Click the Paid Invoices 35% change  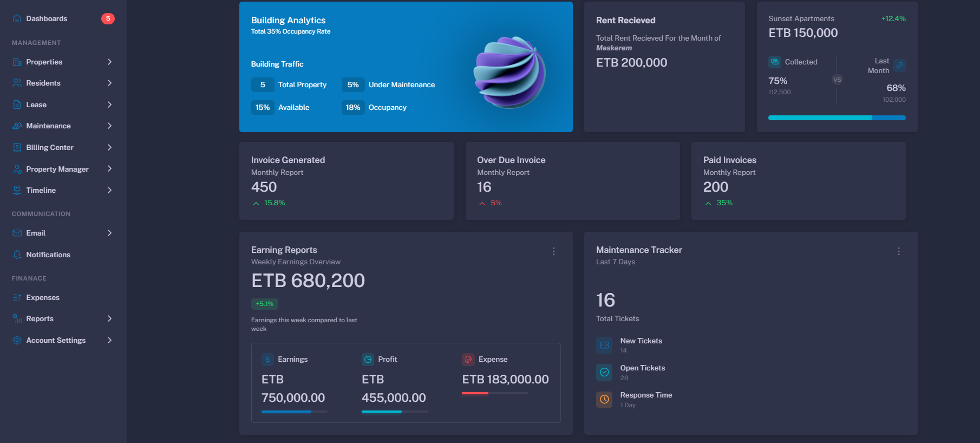[x=724, y=203]
